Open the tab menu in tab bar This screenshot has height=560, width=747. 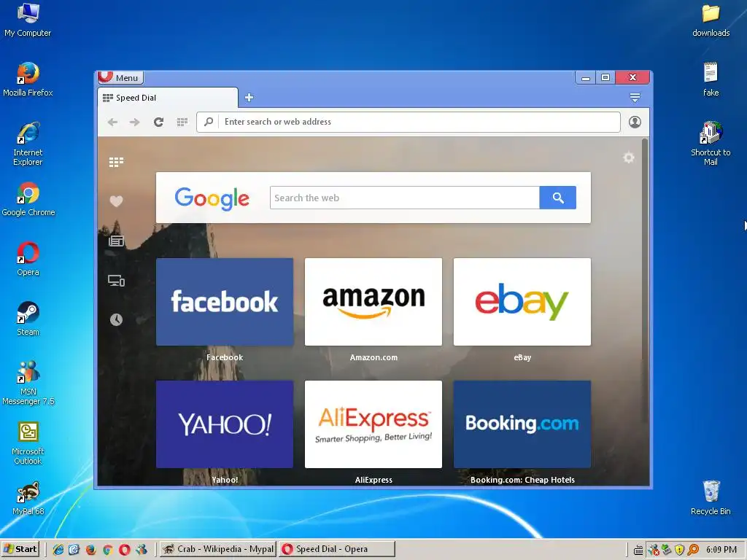tap(635, 98)
